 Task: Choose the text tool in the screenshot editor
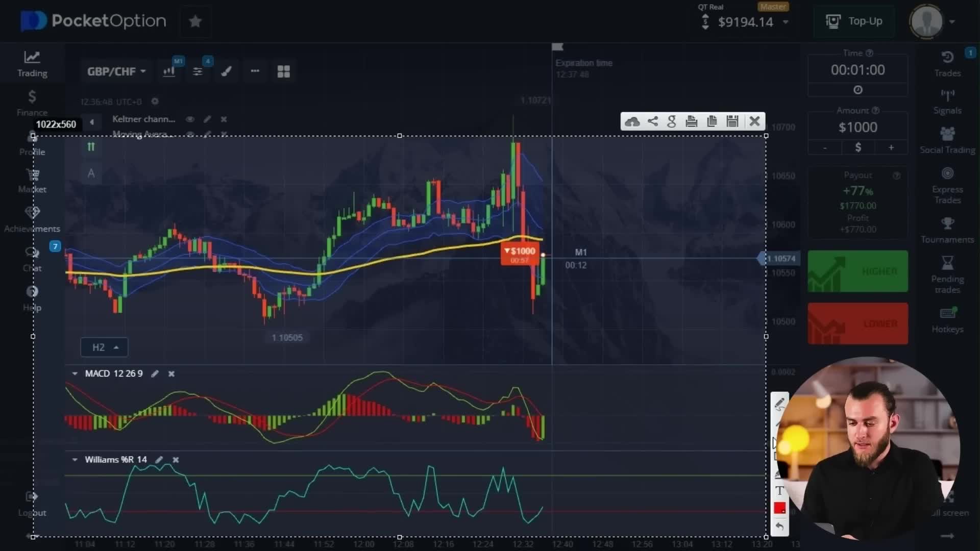(779, 491)
